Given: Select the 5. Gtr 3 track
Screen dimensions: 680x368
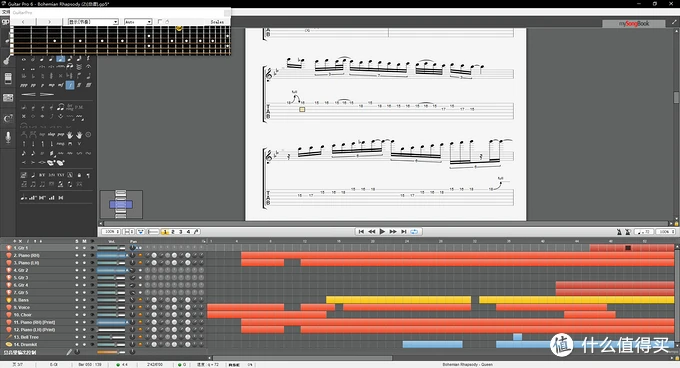Looking at the screenshot, I should coord(21,277).
